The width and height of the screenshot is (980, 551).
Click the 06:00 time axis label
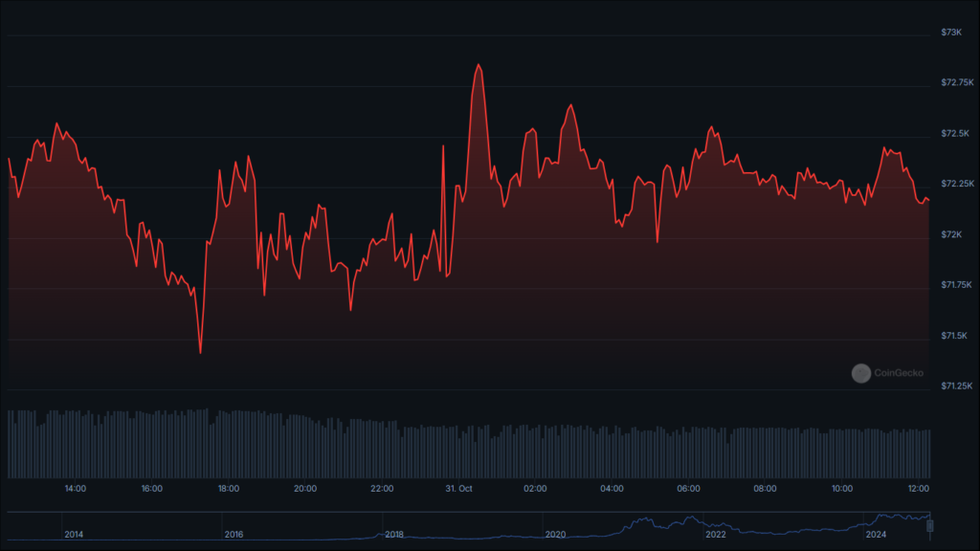pyautogui.click(x=688, y=489)
